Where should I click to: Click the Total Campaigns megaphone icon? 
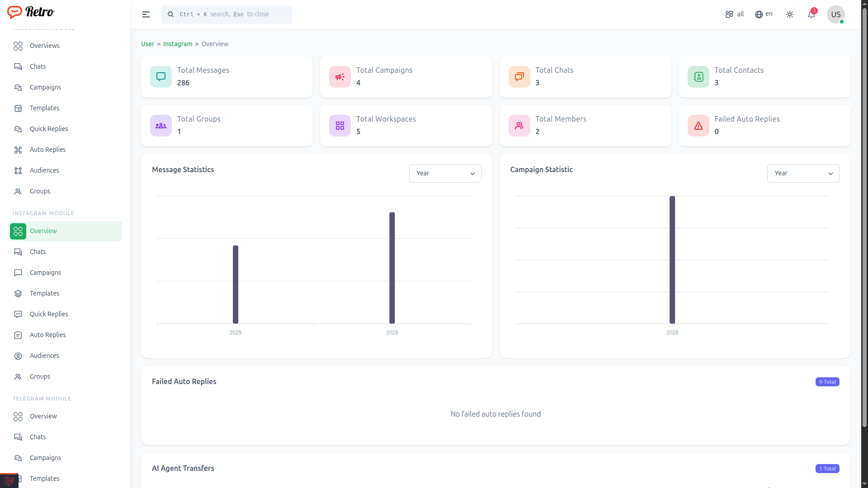[340, 77]
